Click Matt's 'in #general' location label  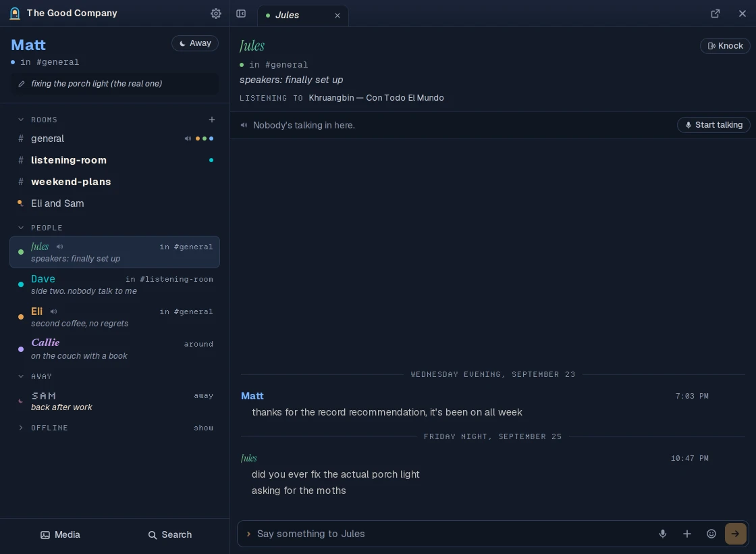(50, 61)
